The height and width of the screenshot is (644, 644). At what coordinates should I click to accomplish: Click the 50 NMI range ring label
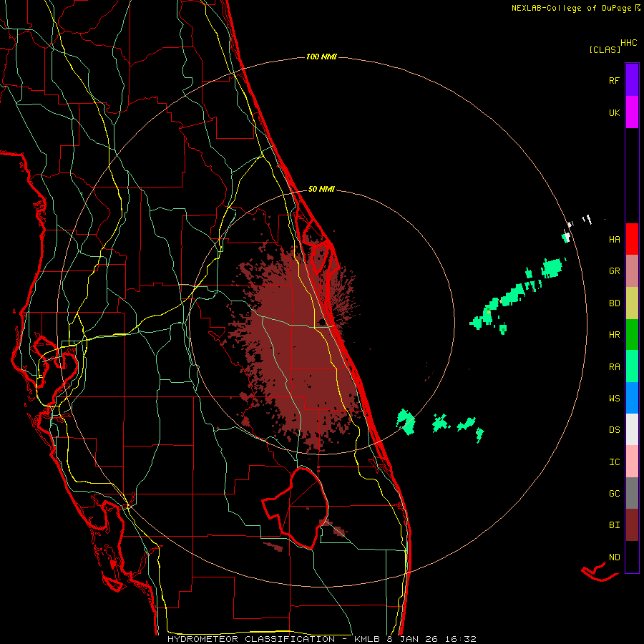coord(321,190)
